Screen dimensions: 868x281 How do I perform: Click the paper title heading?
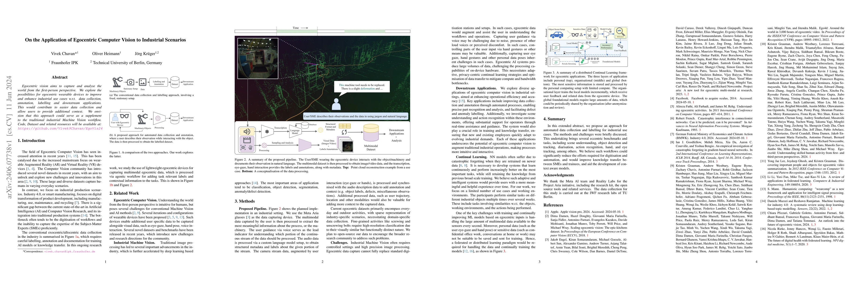(x=106, y=40)
